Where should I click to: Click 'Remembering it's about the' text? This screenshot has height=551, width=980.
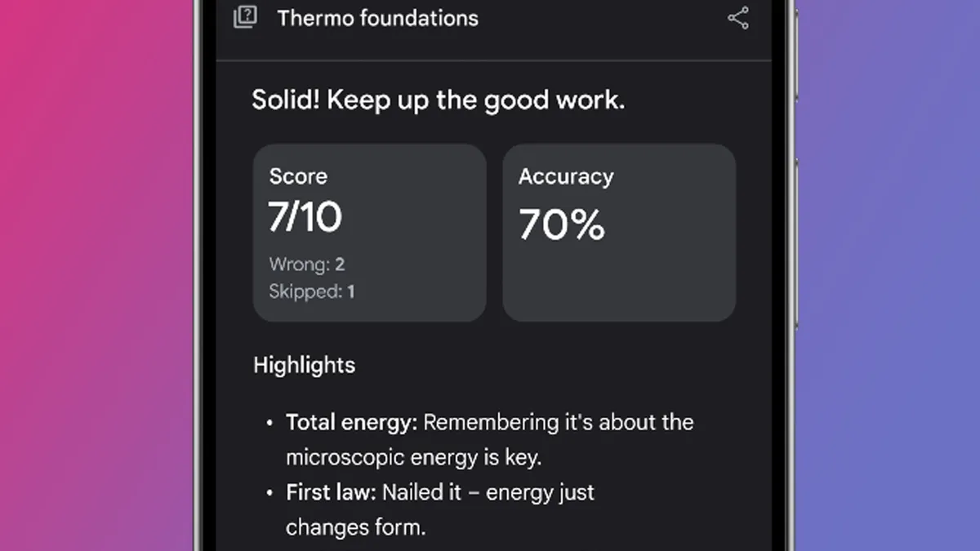coord(559,423)
